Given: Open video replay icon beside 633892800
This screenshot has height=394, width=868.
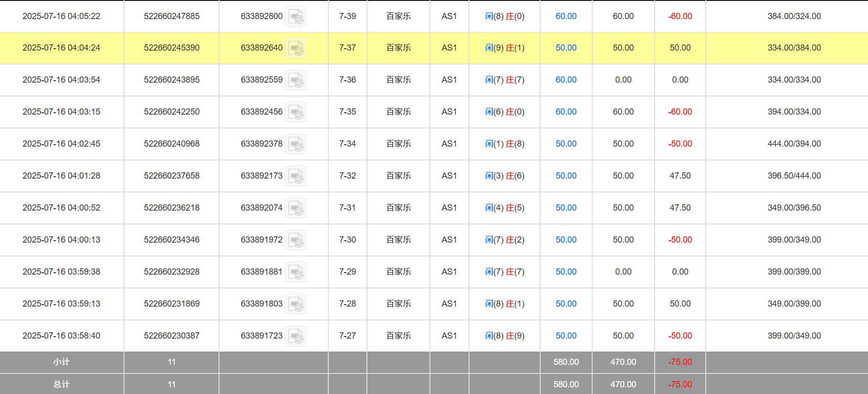Looking at the screenshot, I should (296, 17).
